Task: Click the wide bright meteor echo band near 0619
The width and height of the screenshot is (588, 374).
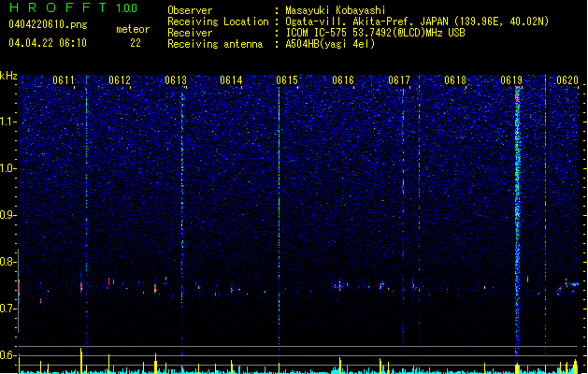Action: (518, 222)
